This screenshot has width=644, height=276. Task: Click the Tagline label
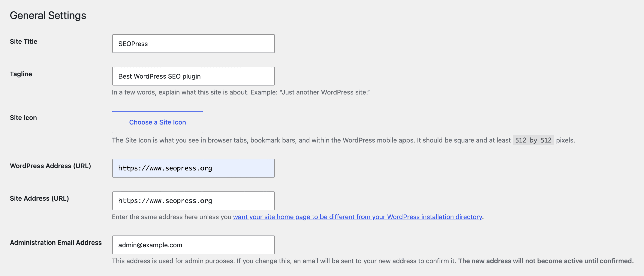tap(21, 74)
